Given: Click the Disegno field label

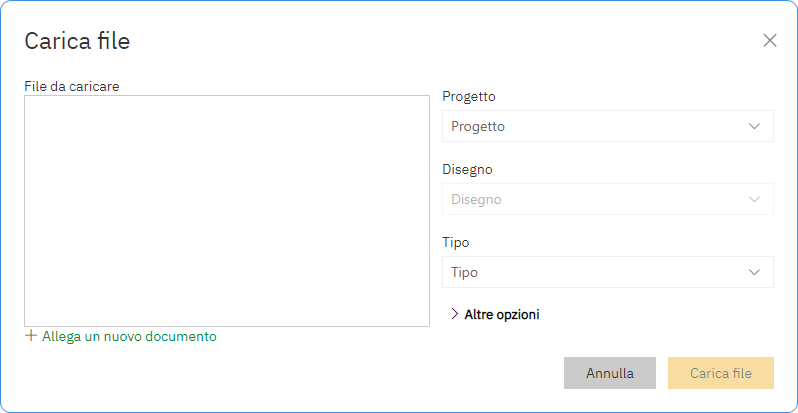Looking at the screenshot, I should pyautogui.click(x=467, y=169).
